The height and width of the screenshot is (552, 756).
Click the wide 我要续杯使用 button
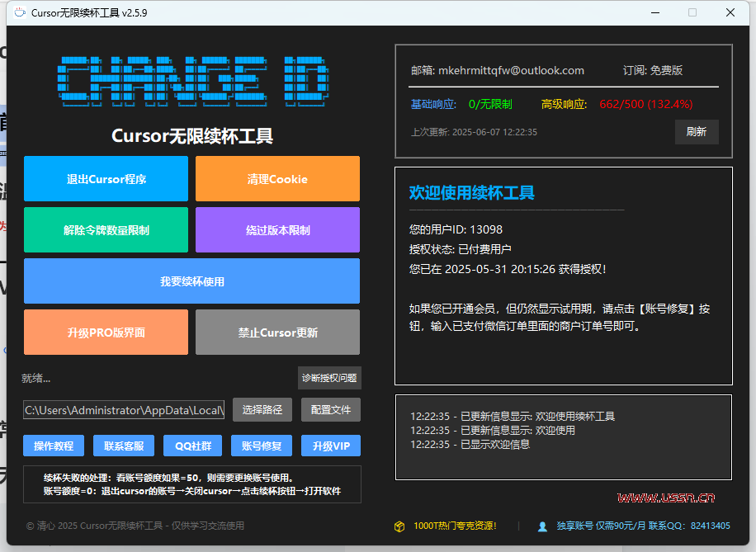tap(192, 281)
